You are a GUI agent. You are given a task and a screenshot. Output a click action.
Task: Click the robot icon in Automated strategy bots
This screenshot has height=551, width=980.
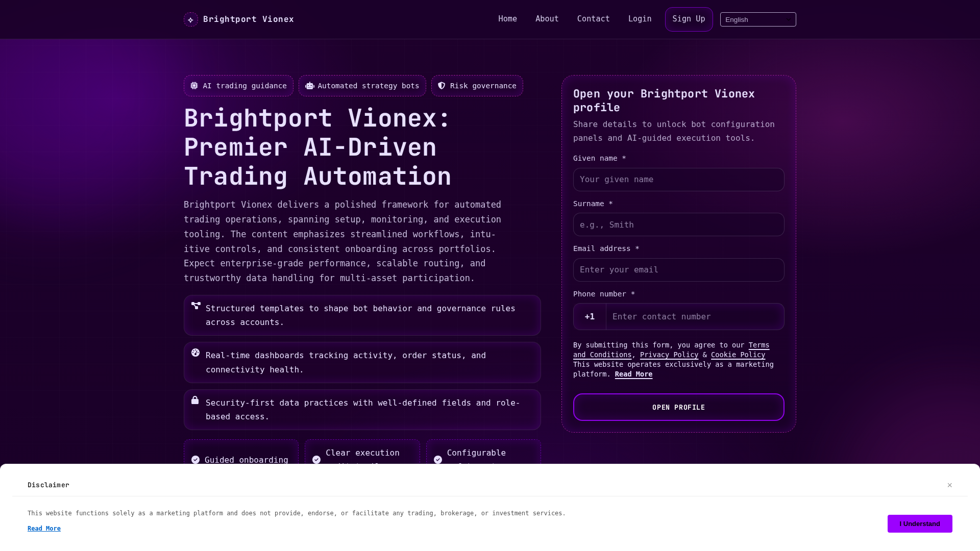[309, 86]
